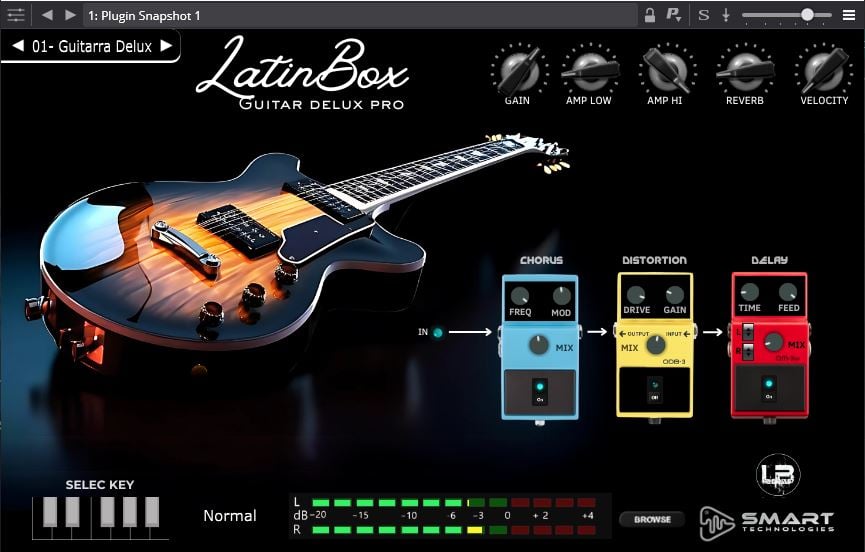This screenshot has width=865, height=552.
Task: Toggle the distortion pedal on switch
Action: coord(655,390)
